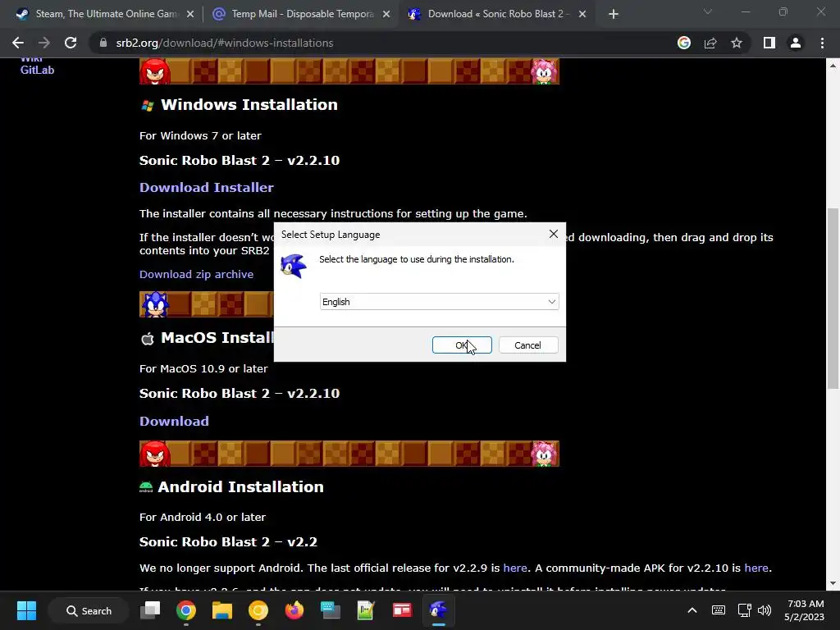
Task: Switch to the Temp Mail tab
Action: pyautogui.click(x=303, y=14)
